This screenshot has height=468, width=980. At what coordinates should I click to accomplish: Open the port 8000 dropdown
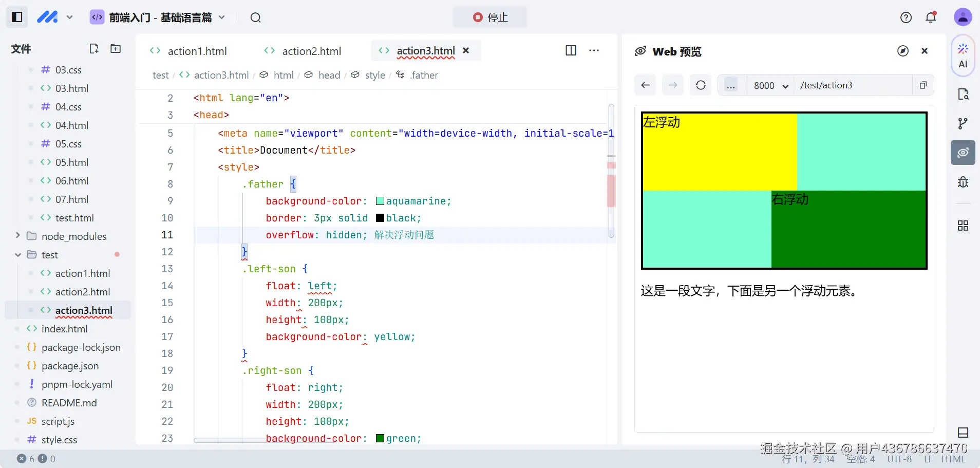(770, 85)
